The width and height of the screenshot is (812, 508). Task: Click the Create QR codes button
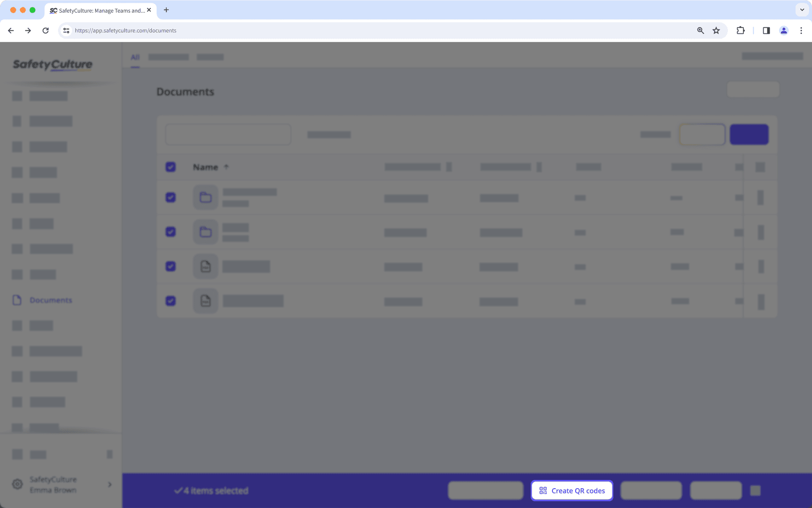click(572, 490)
